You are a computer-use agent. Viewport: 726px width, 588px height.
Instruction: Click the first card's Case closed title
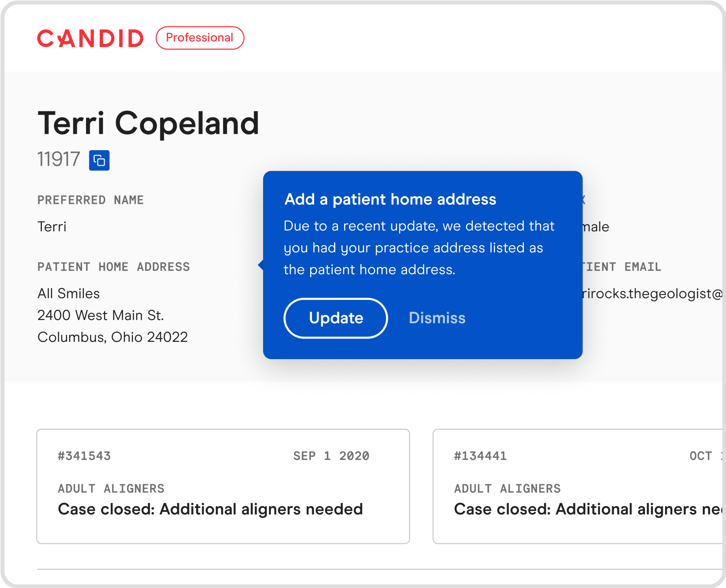pyautogui.click(x=210, y=509)
